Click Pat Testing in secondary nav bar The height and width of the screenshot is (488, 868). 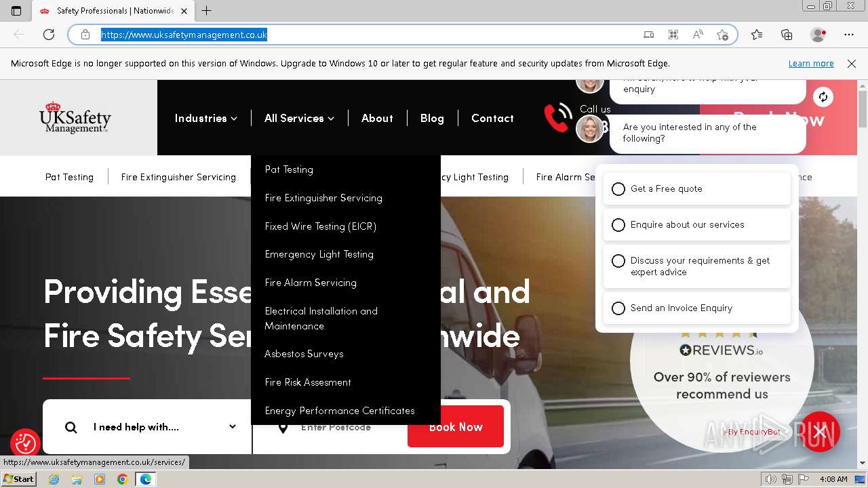69,177
